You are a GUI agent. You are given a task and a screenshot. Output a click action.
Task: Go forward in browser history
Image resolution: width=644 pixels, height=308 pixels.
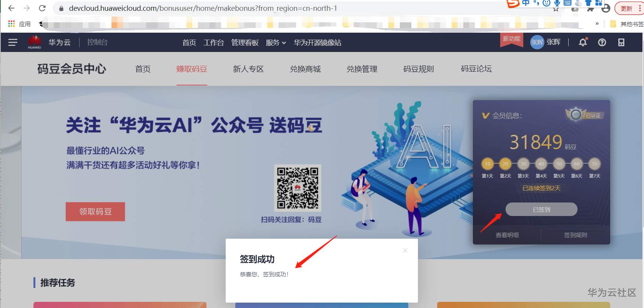27,8
